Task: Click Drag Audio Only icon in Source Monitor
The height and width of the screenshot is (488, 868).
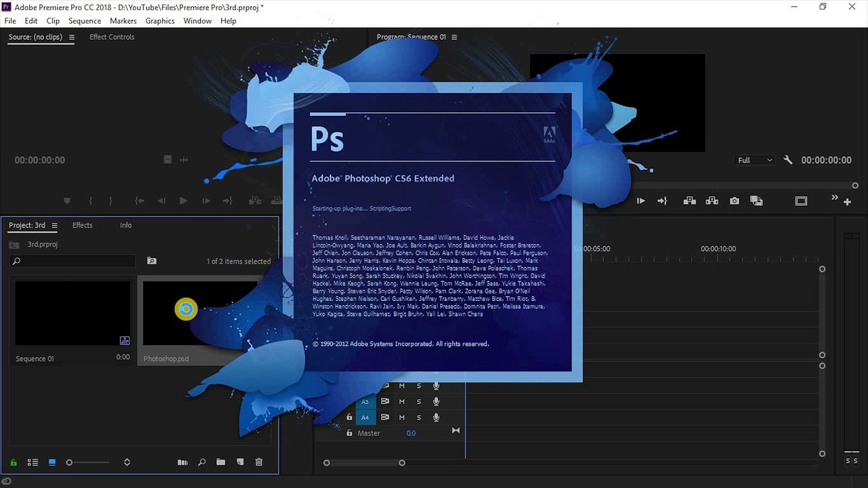Action: (184, 160)
